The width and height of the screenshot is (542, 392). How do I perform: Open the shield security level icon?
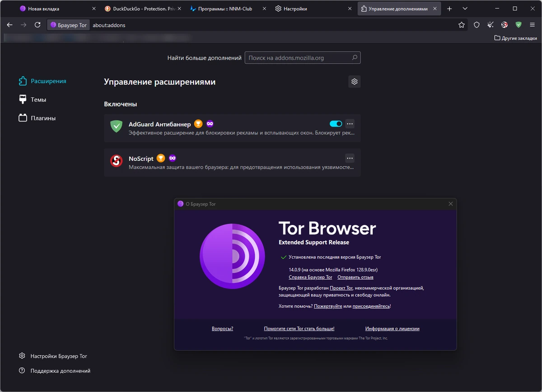click(x=477, y=25)
